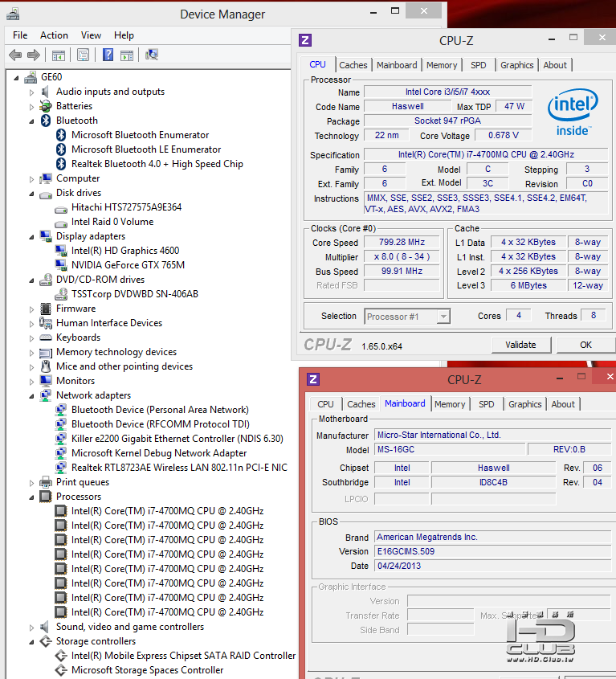
Task: Collapse the Bluetooth tree node
Action: pyautogui.click(x=31, y=121)
